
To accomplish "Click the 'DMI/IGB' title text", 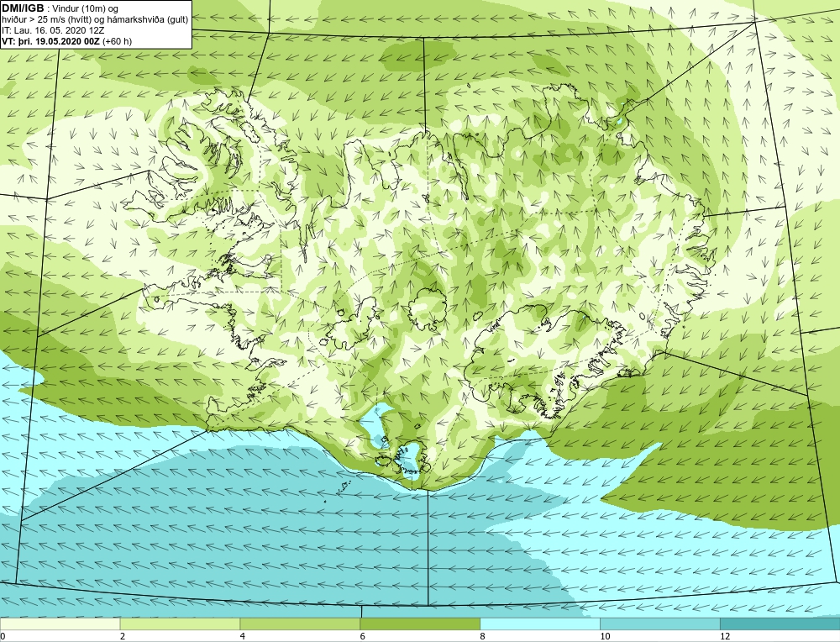I will (23, 8).
